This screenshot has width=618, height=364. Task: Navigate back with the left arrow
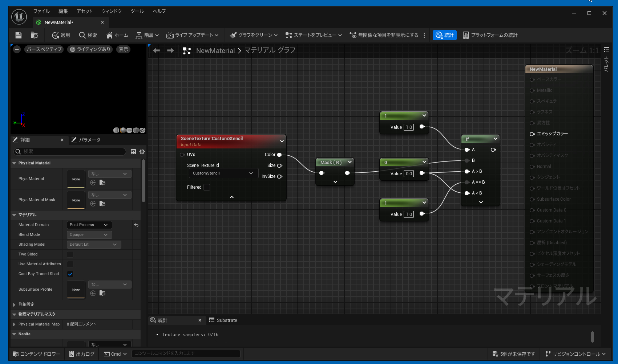(x=157, y=50)
